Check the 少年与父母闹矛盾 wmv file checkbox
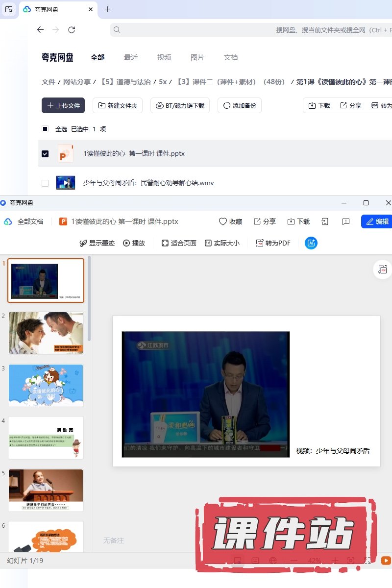This screenshot has height=588, width=392. (x=45, y=183)
